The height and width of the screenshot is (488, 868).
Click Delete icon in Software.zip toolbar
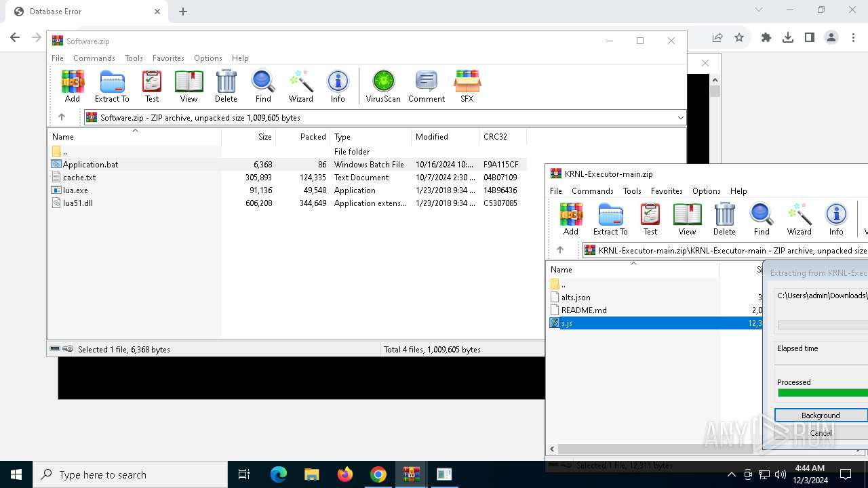226,86
